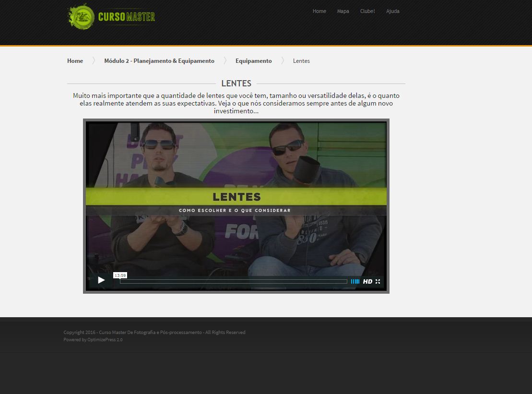This screenshot has height=394, width=532.
Task: Open the Mapa menu item
Action: point(343,11)
